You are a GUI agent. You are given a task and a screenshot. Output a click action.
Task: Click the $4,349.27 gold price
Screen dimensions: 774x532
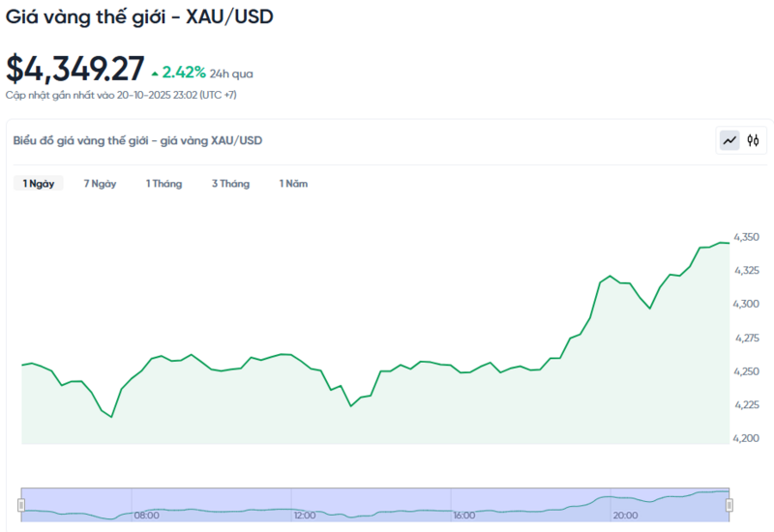point(75,69)
